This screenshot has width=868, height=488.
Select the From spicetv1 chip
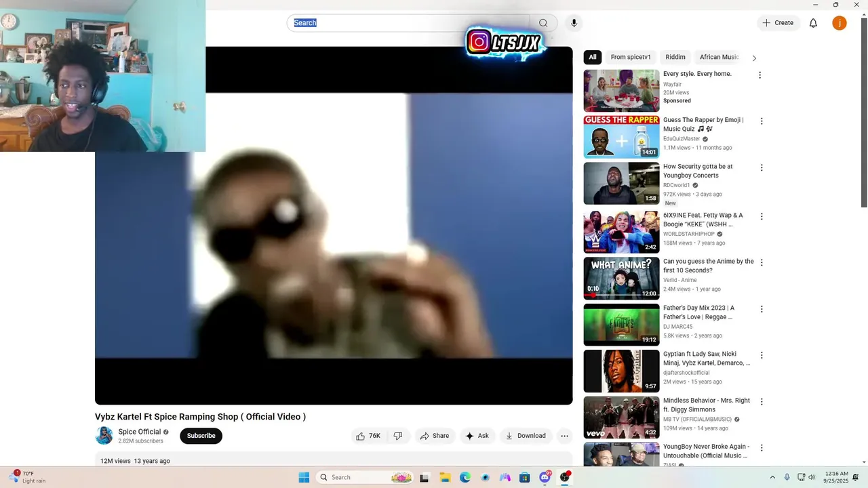coord(631,57)
